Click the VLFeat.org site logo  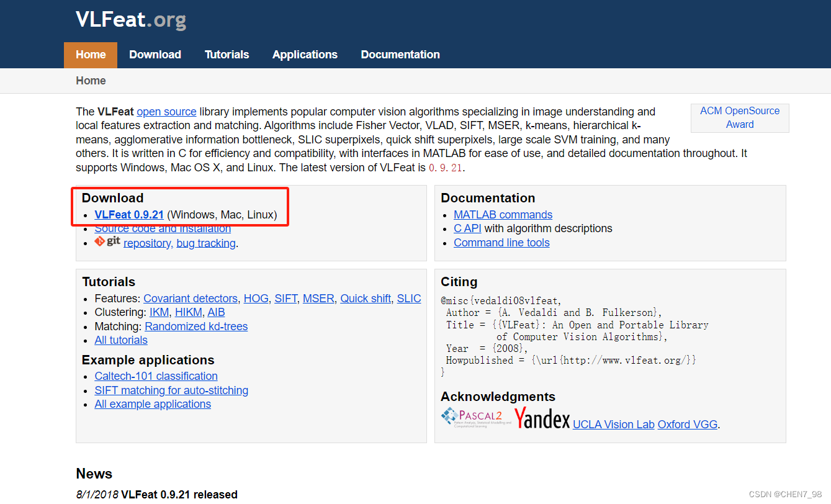click(x=131, y=20)
